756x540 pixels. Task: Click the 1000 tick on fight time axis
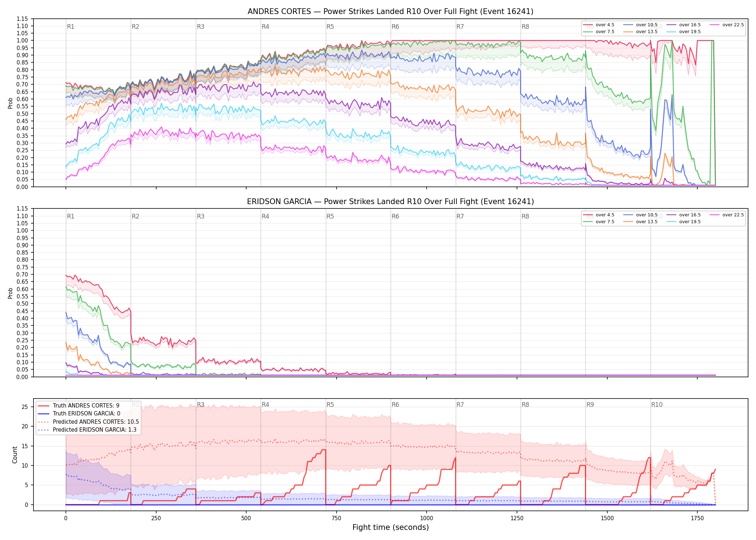[x=427, y=518]
